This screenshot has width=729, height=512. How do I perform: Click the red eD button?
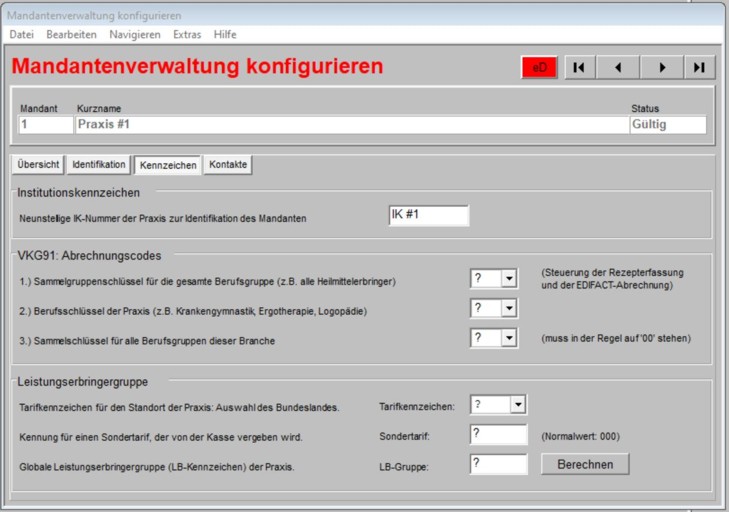pyautogui.click(x=540, y=67)
